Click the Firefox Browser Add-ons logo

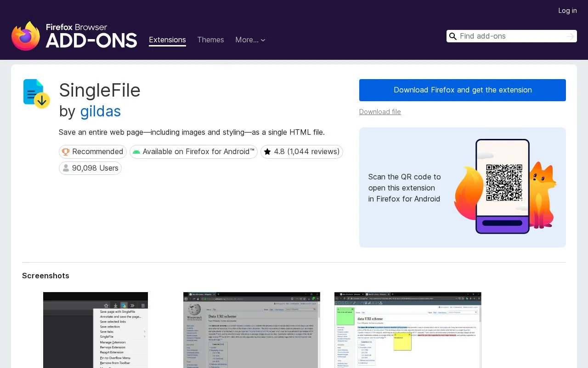tap(74, 36)
